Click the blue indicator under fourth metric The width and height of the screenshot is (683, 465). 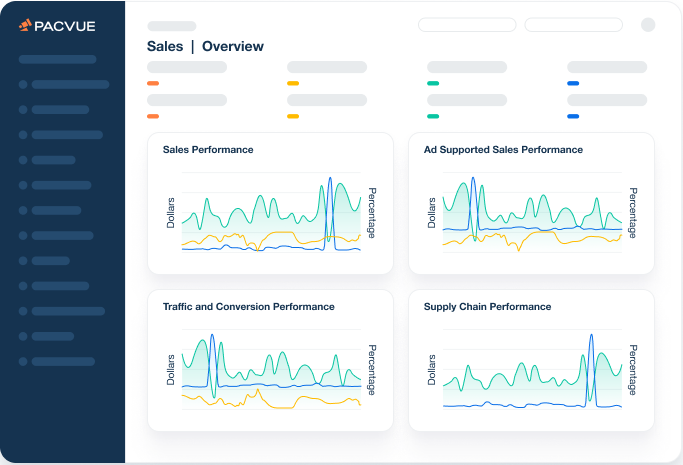[573, 83]
